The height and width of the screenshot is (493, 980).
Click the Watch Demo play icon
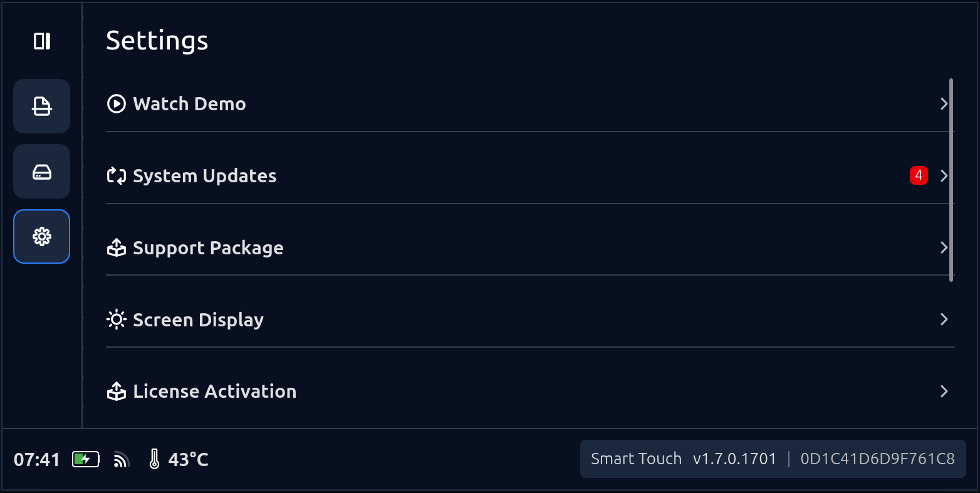(x=117, y=104)
